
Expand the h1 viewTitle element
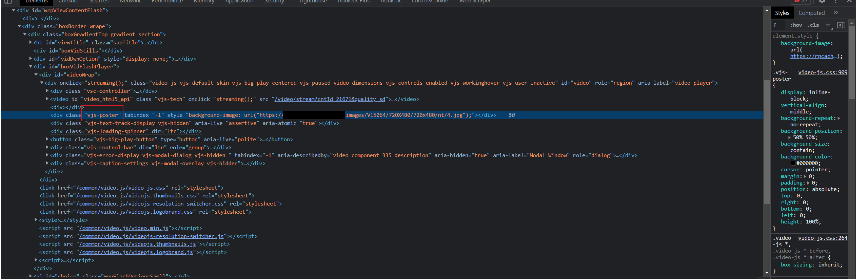tap(31, 42)
